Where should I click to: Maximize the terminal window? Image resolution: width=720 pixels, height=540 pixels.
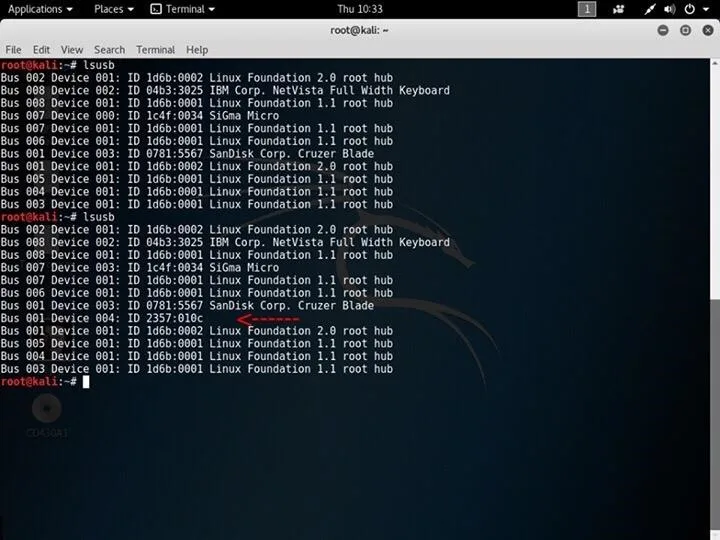click(x=685, y=30)
